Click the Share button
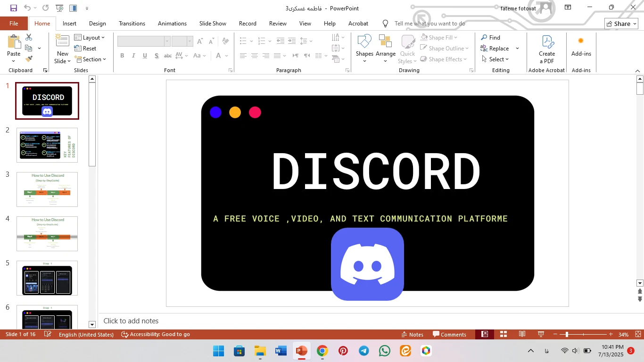The height and width of the screenshot is (362, 644). [x=621, y=24]
